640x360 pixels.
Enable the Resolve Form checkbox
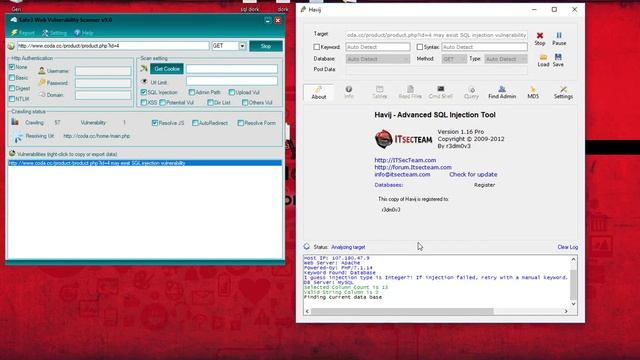240,123
